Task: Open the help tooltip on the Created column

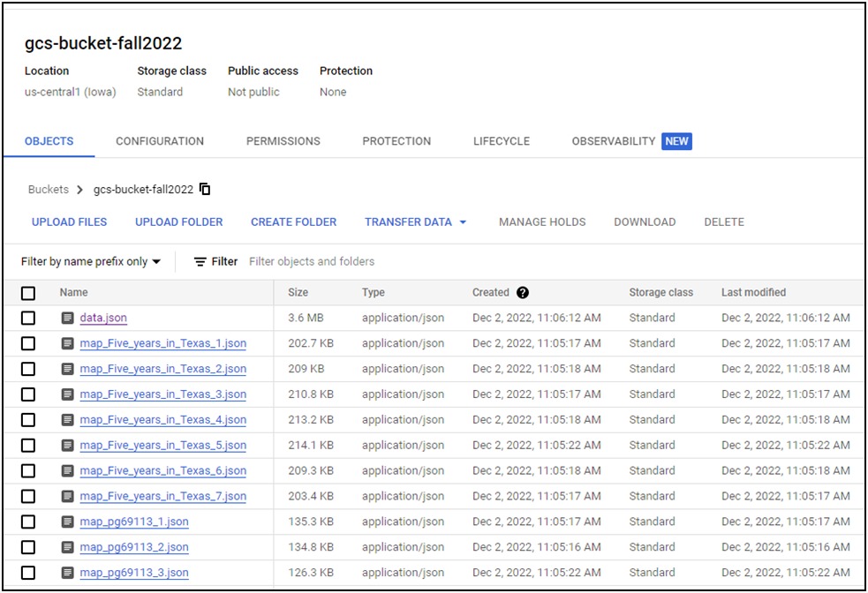Action: click(x=524, y=292)
